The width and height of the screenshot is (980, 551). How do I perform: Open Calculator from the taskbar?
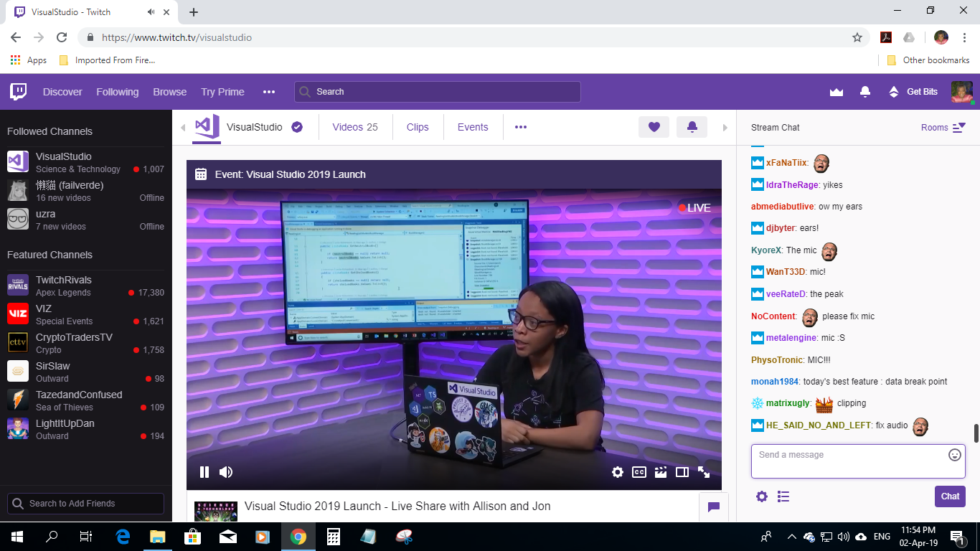334,537
